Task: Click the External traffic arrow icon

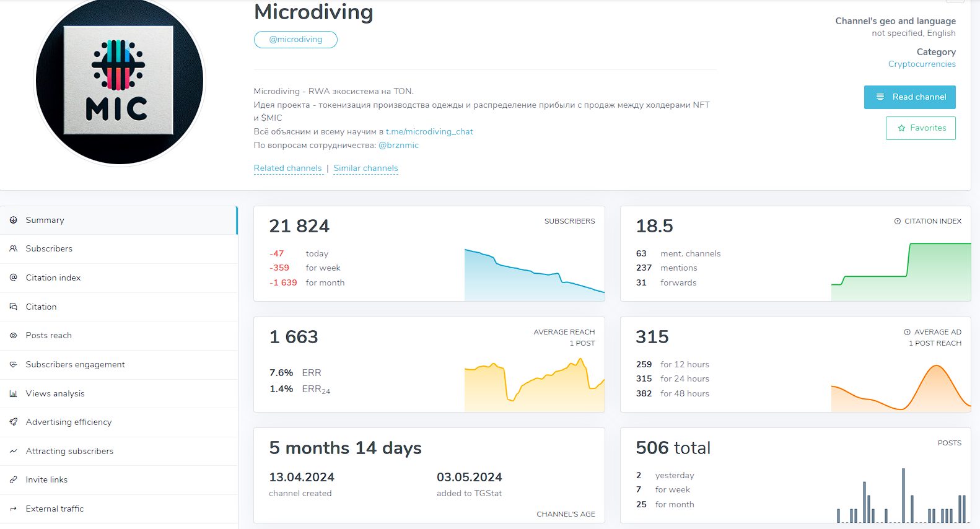Action: pos(13,509)
